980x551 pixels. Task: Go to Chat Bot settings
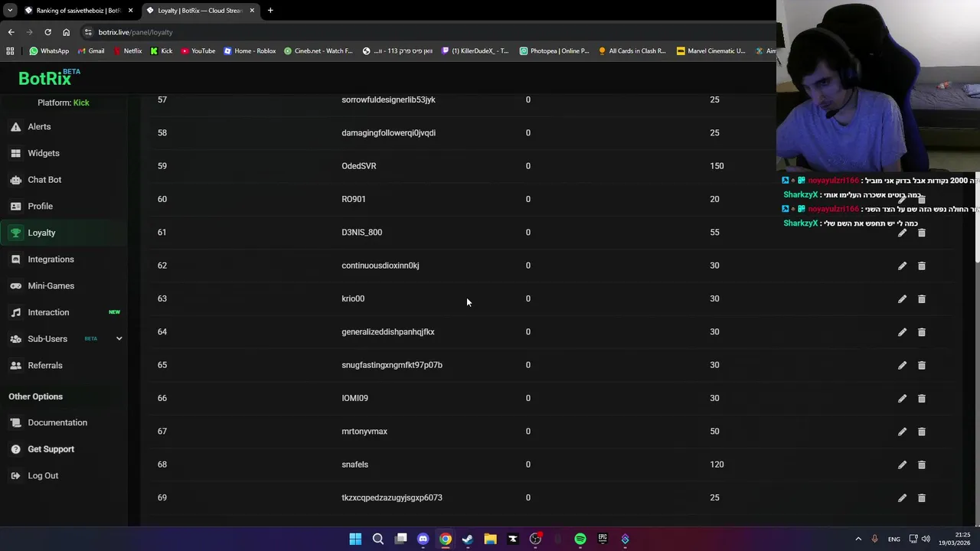coord(64,180)
